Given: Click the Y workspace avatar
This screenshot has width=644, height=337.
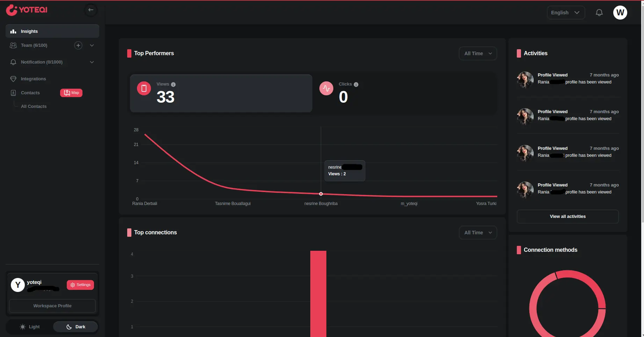Looking at the screenshot, I should (18, 285).
